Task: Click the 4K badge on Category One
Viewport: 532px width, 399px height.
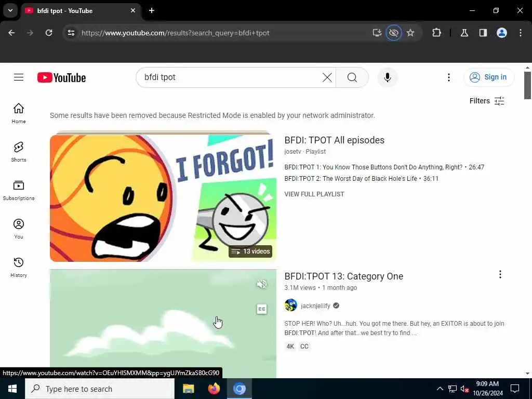Action: (290, 347)
